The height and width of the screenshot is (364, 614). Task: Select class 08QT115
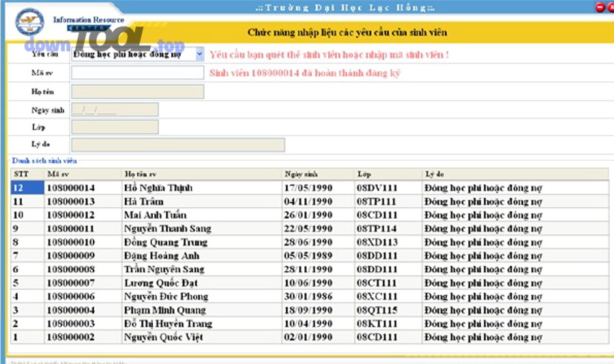tap(377, 310)
